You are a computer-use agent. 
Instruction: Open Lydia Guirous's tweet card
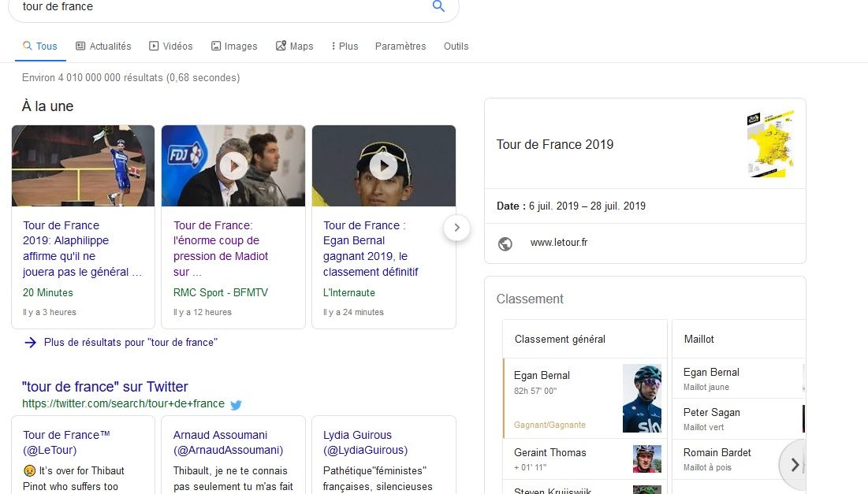click(384, 455)
